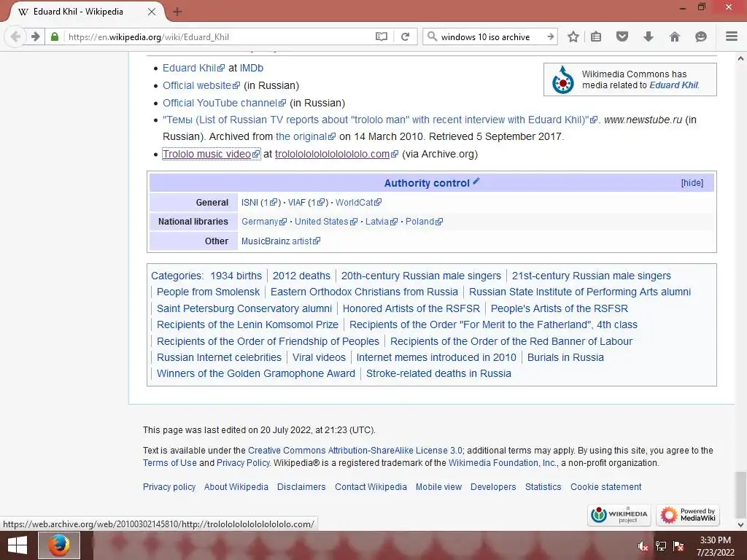The width and height of the screenshot is (747, 560).
Task: Click the green padlock site identity icon
Action: pyautogui.click(x=55, y=36)
